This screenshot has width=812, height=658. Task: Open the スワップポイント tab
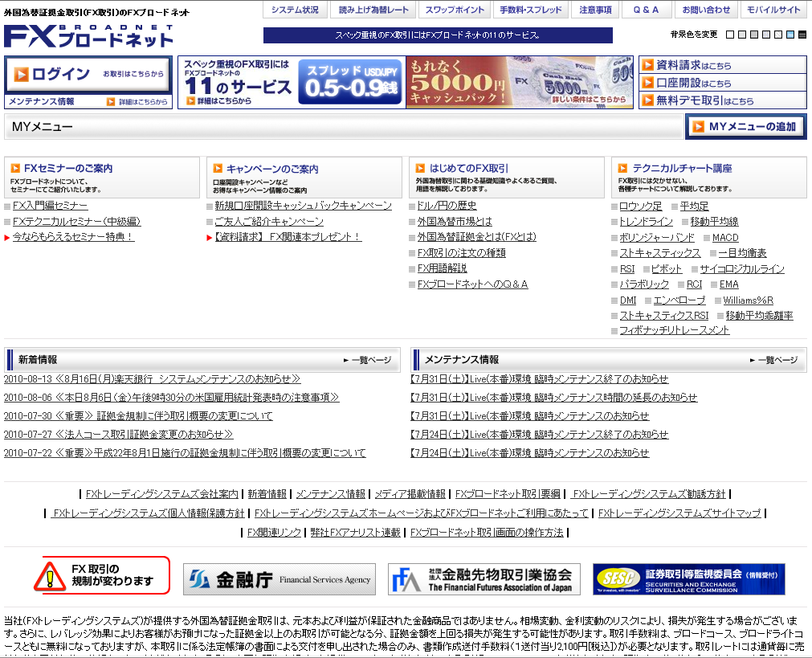455,10
